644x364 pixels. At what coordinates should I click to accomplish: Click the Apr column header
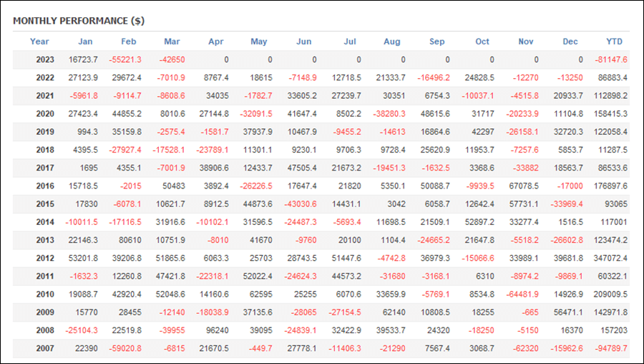(216, 42)
